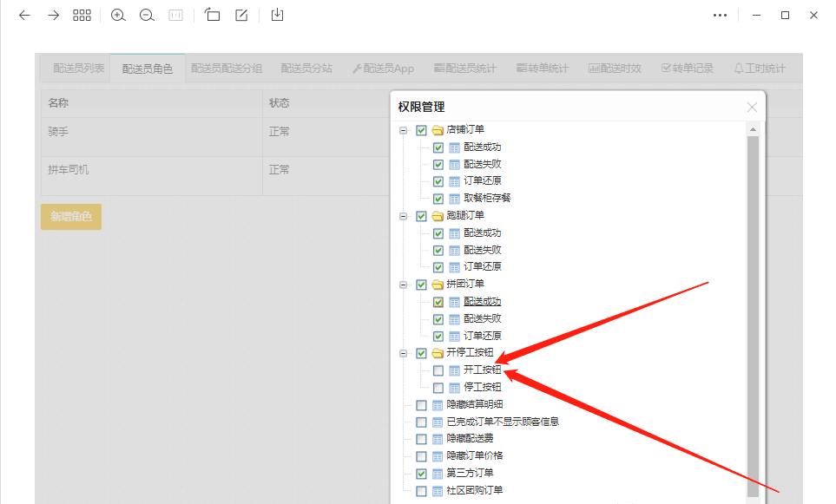Click the 新增角色 button

pos(71,217)
